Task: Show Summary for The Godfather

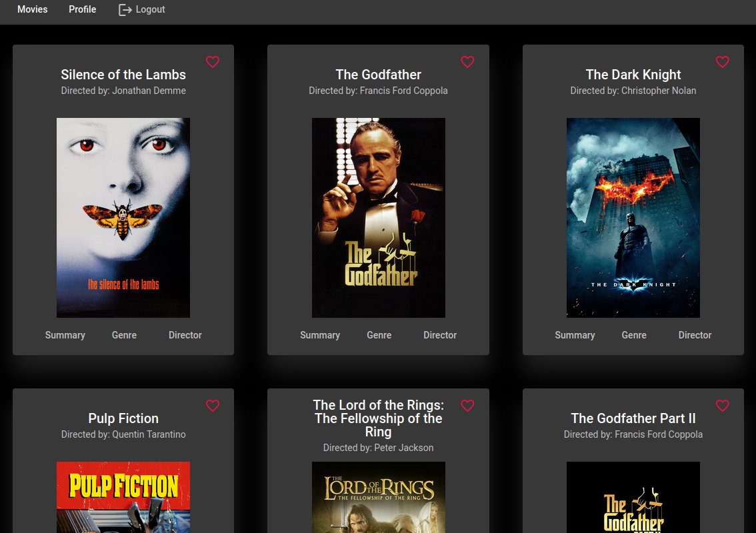Action: pos(320,335)
